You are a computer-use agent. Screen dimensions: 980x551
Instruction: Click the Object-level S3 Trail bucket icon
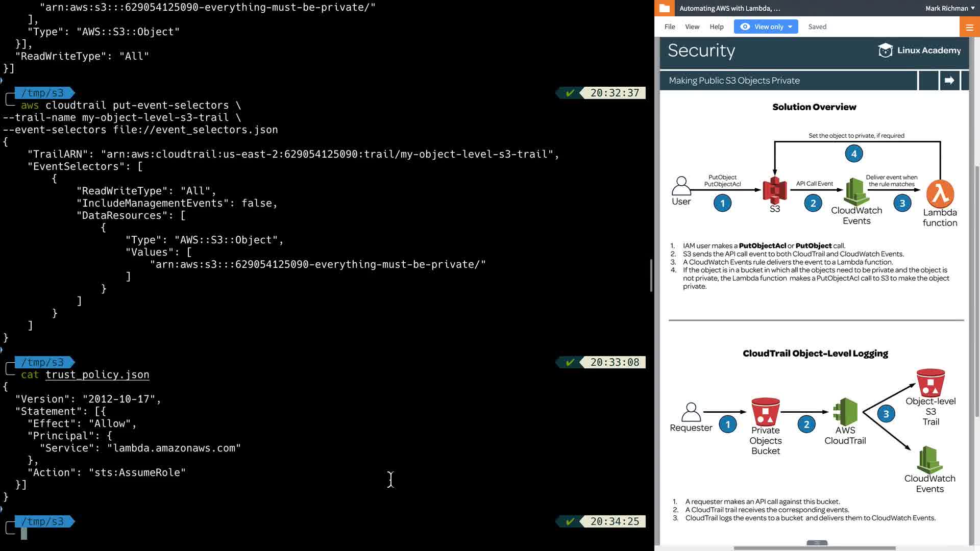click(930, 383)
